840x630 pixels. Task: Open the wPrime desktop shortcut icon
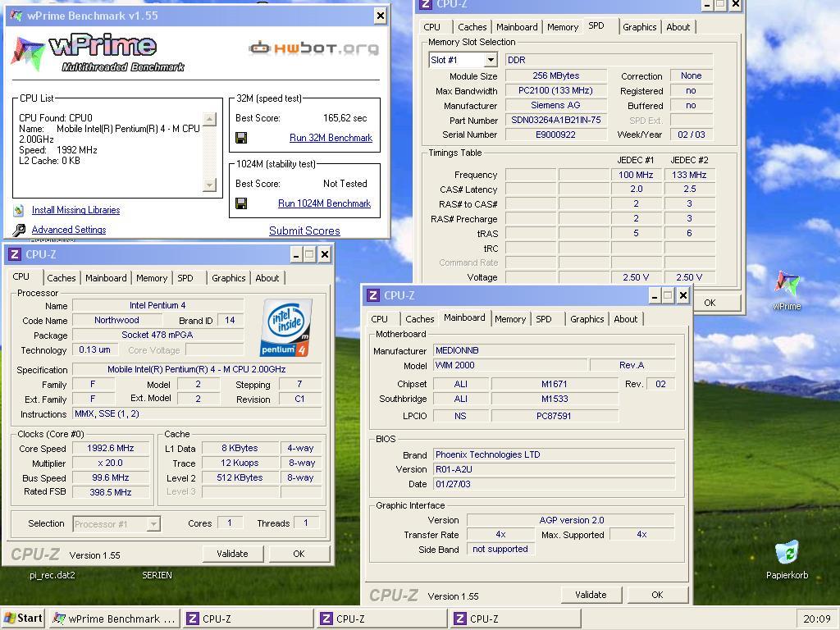click(x=787, y=284)
